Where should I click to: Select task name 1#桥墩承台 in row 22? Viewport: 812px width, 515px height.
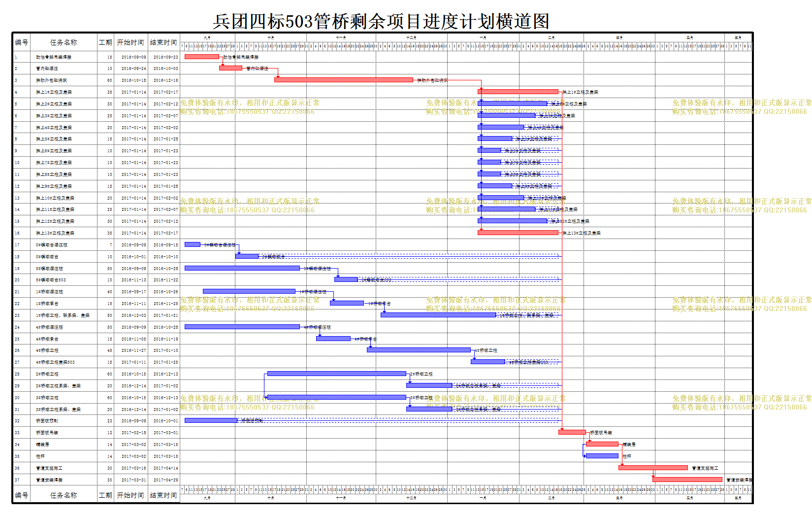click(x=47, y=304)
